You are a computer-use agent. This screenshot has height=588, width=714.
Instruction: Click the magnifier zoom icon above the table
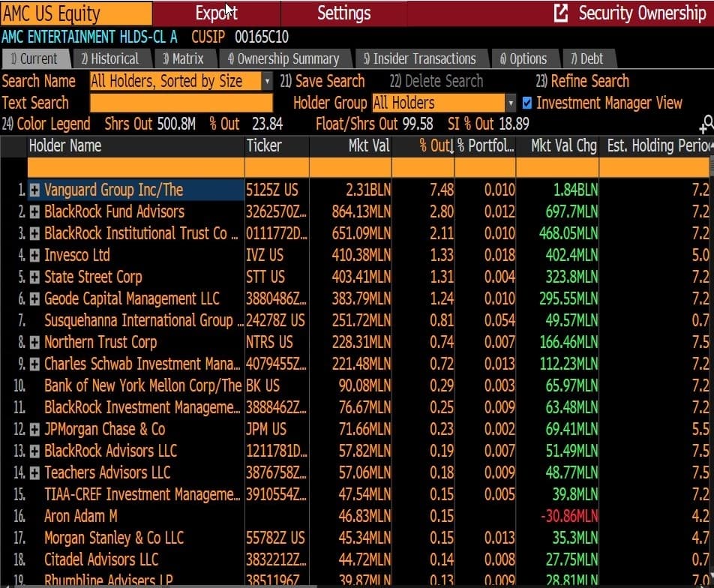(706, 124)
